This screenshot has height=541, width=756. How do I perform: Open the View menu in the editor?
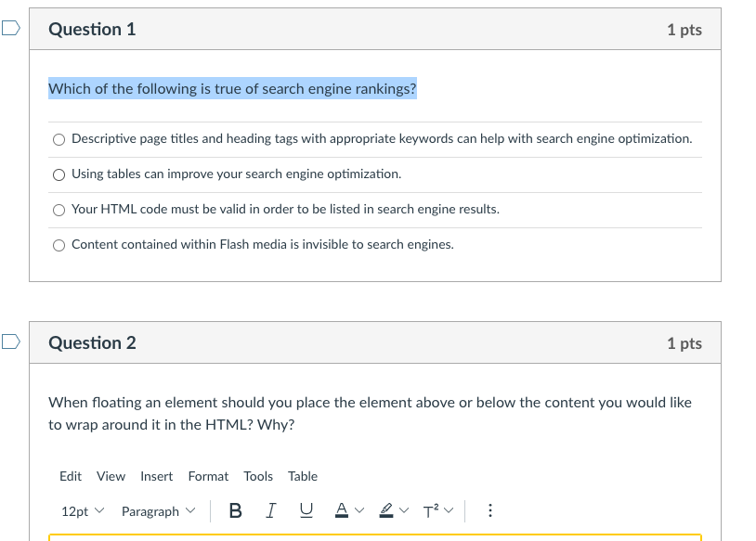point(111,476)
